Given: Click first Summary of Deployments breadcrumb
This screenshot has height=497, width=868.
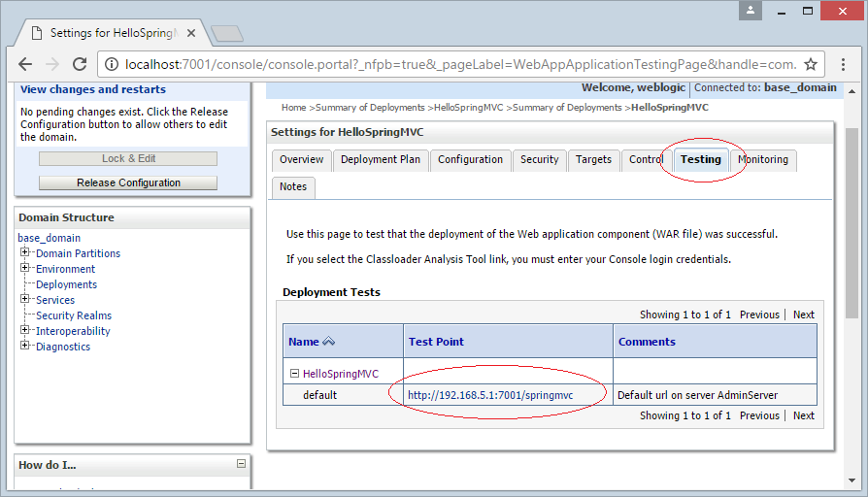Looking at the screenshot, I should 370,108.
